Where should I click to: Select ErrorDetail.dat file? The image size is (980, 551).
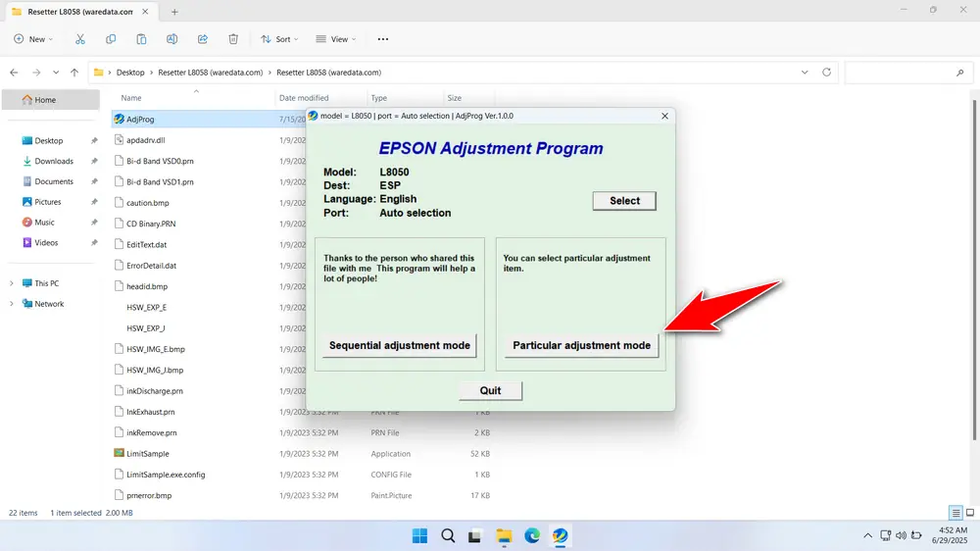click(151, 266)
